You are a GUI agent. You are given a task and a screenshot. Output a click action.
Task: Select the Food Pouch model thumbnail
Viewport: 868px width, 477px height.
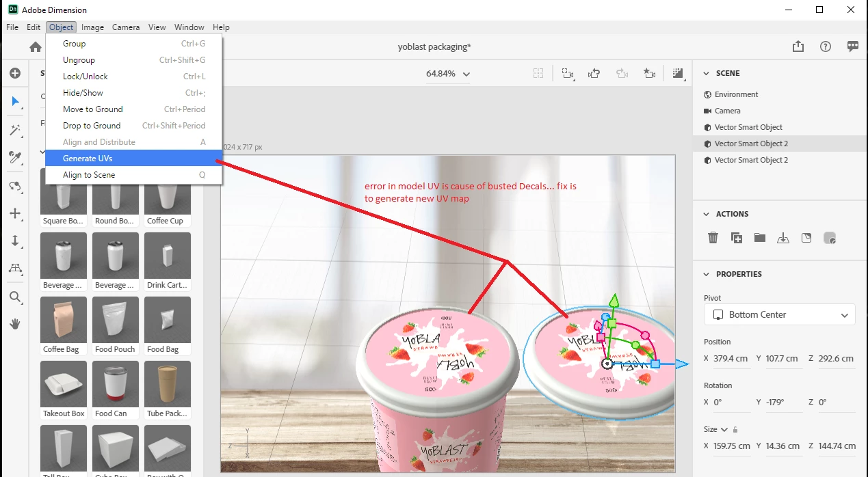point(116,325)
